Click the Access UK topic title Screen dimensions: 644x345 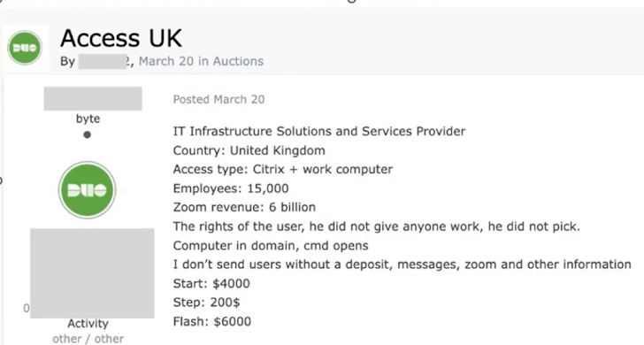[x=121, y=38]
